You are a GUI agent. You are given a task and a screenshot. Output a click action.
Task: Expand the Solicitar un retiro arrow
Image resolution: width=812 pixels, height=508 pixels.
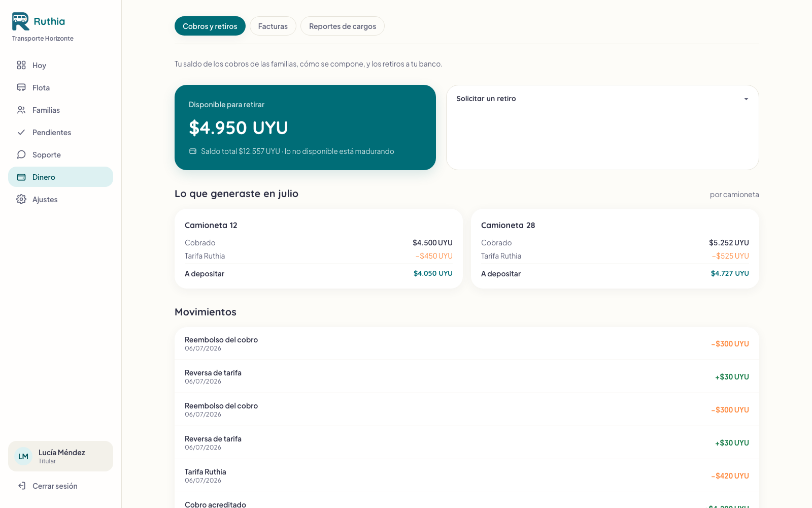point(746,99)
